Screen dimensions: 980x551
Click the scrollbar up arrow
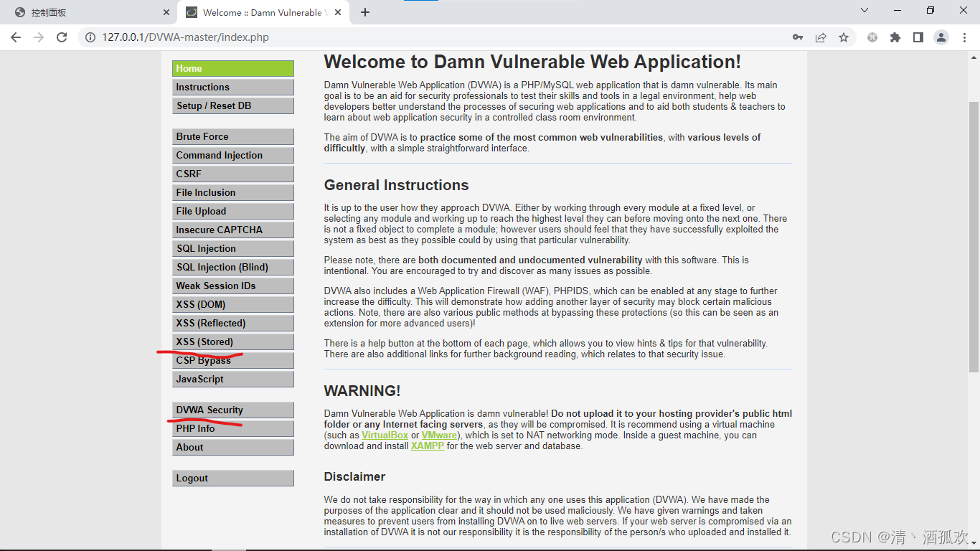974,59
